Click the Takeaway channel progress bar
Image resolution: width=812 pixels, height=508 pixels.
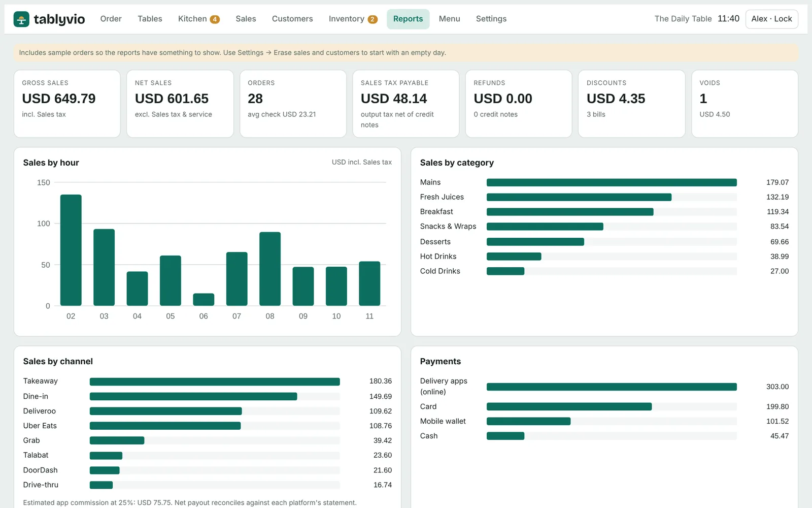(x=215, y=382)
